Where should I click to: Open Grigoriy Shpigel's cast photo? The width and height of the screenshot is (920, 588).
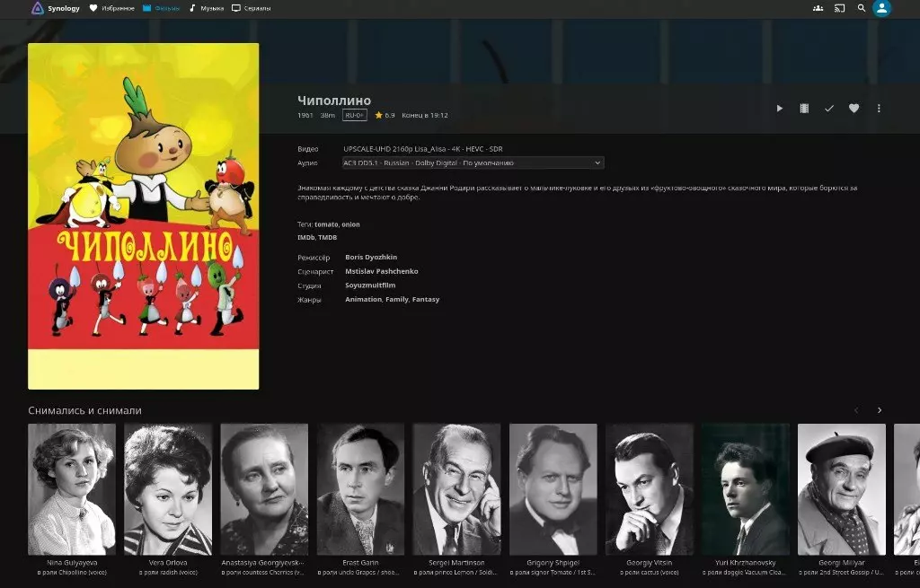553,489
